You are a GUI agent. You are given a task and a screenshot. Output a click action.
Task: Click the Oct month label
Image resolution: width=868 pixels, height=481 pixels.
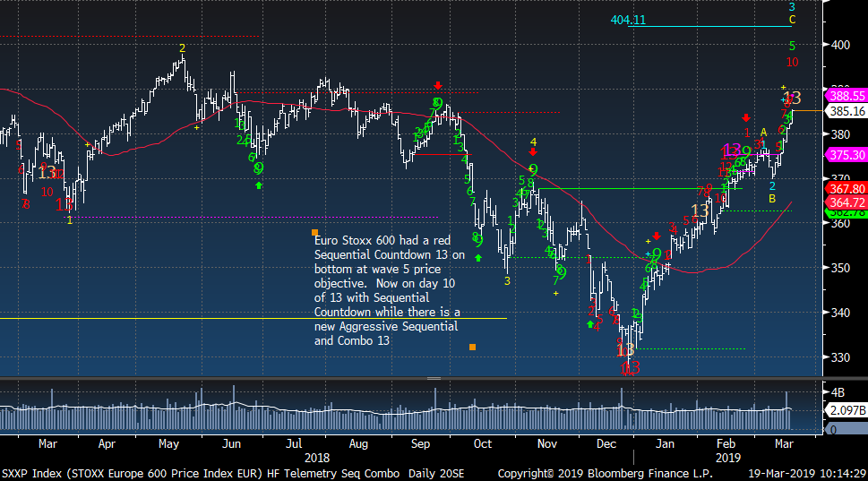pos(483,444)
